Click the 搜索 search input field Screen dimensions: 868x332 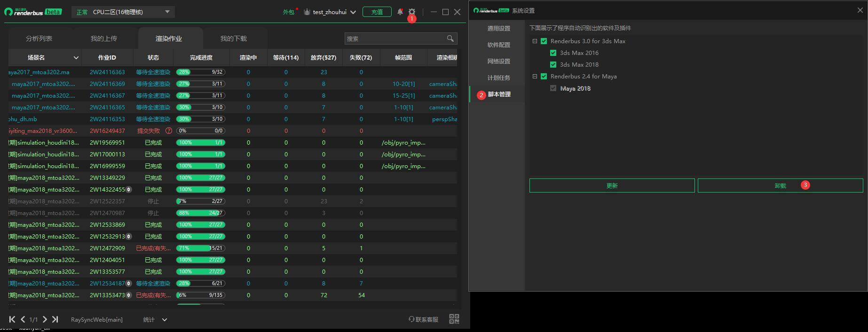pyautogui.click(x=394, y=39)
